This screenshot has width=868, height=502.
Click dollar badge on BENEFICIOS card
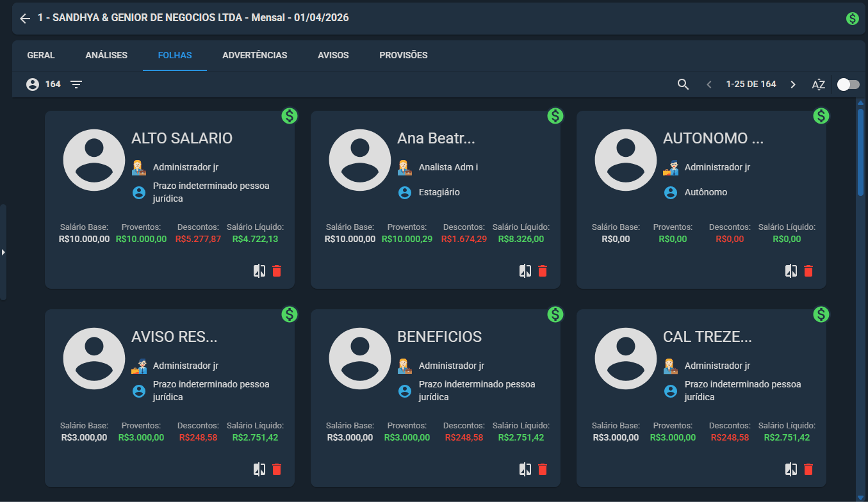click(555, 314)
